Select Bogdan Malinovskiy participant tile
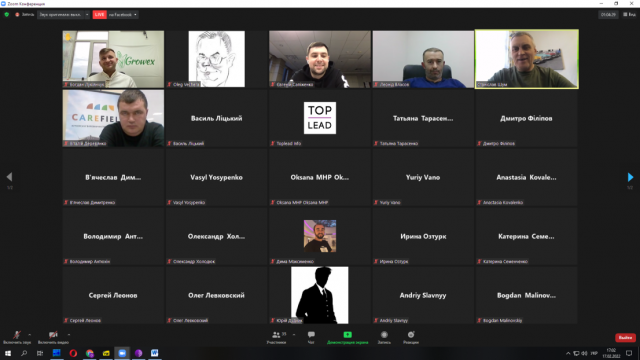Image resolution: width=640 pixels, height=360 pixels. click(527, 296)
